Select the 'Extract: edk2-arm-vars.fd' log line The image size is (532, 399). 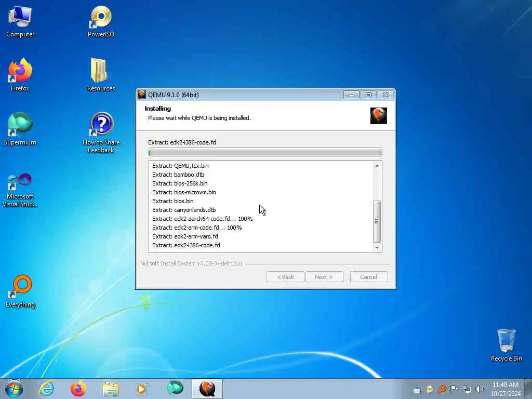(185, 236)
